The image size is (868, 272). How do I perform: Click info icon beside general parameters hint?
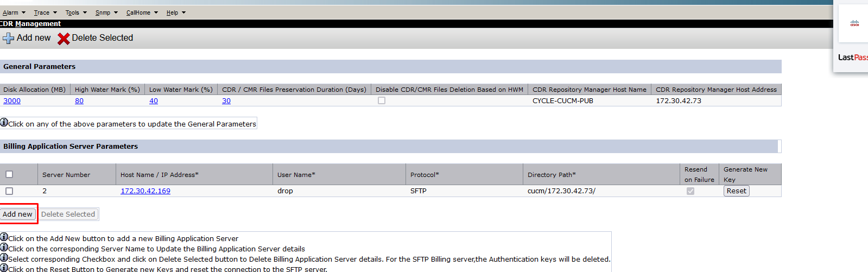4,123
